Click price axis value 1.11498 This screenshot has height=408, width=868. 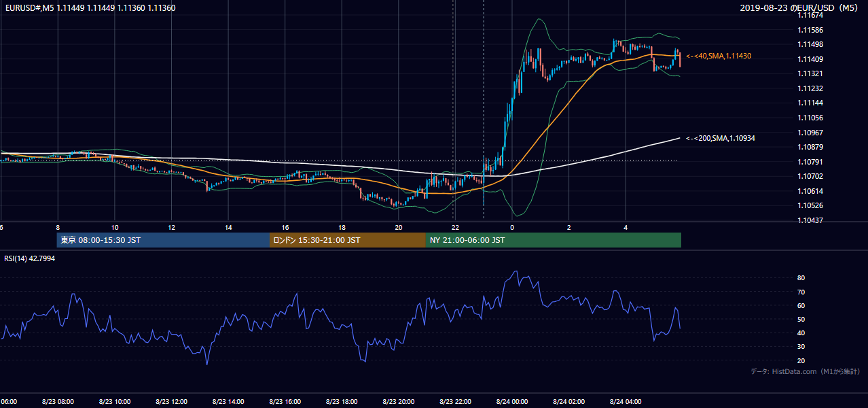point(810,45)
